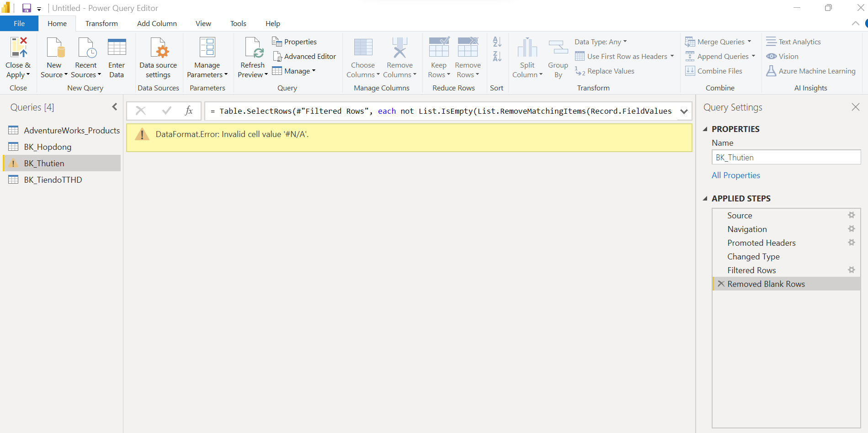Screen dimensions: 868x433
Task: Open Vision AI insights
Action: 783,56
